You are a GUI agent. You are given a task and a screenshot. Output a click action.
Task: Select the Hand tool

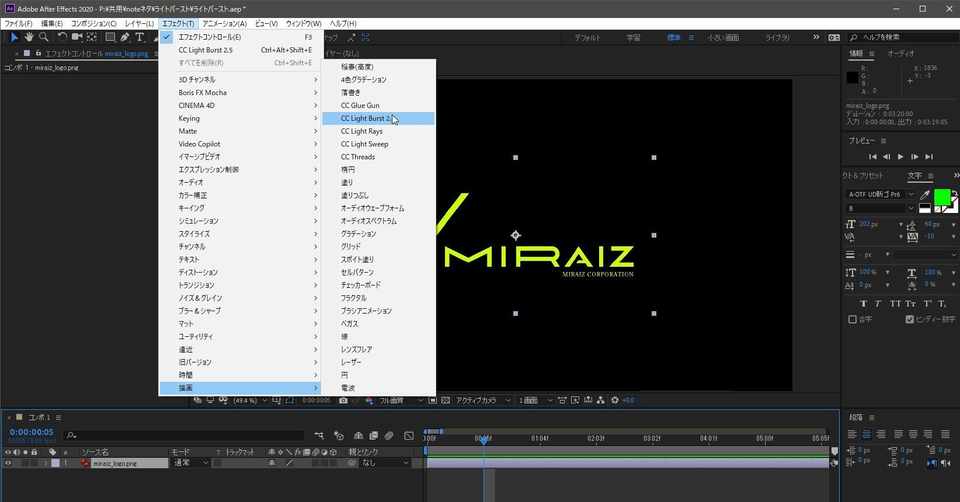click(29, 37)
